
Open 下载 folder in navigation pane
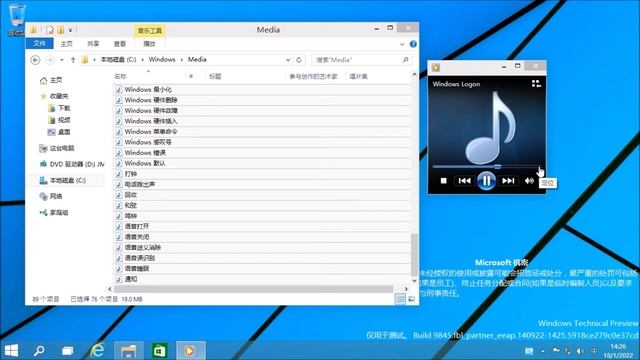(60, 108)
